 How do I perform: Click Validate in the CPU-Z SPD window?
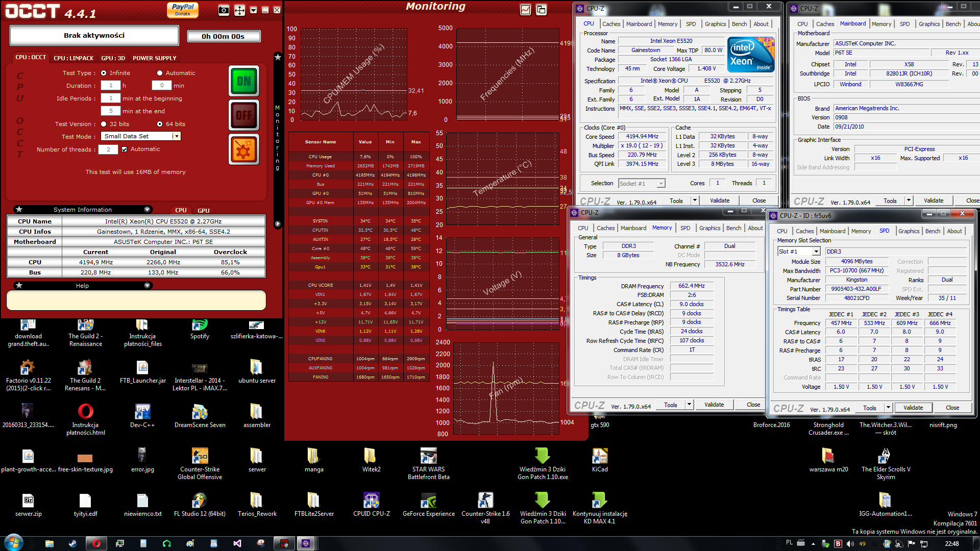tap(913, 408)
